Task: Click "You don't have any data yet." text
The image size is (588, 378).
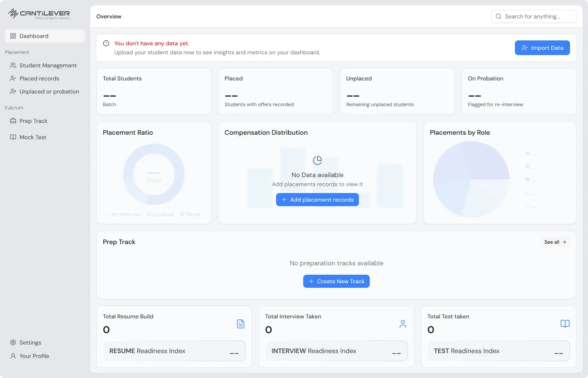Action: coord(152,43)
